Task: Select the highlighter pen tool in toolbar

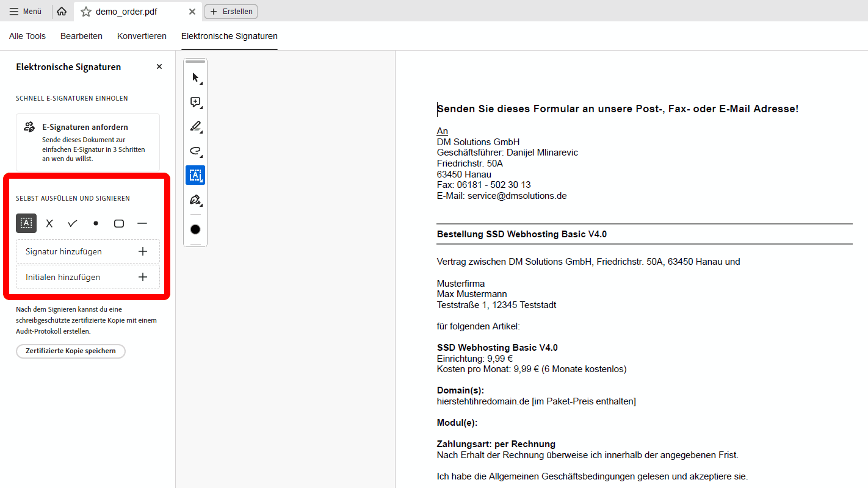Action: [x=195, y=126]
